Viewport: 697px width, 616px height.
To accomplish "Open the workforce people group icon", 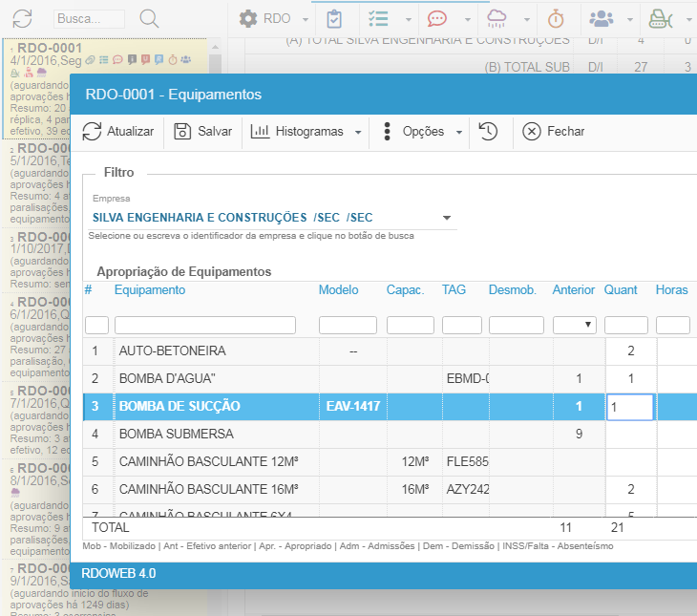I will [x=602, y=18].
